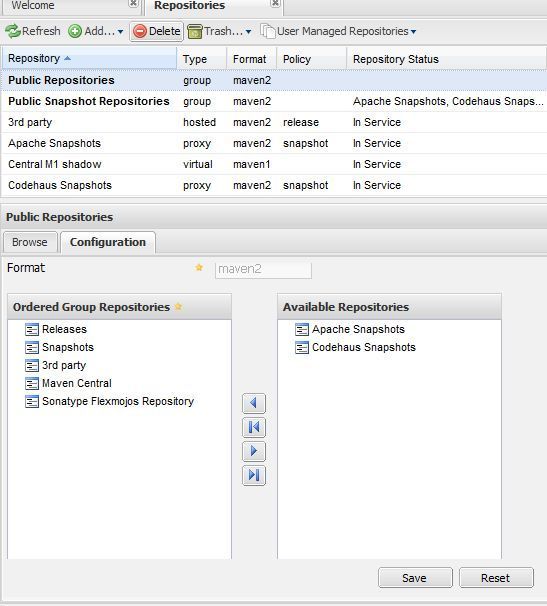This screenshot has width=547, height=606.
Task: Select 3rd party icon in ordered group list
Action: click(32, 366)
